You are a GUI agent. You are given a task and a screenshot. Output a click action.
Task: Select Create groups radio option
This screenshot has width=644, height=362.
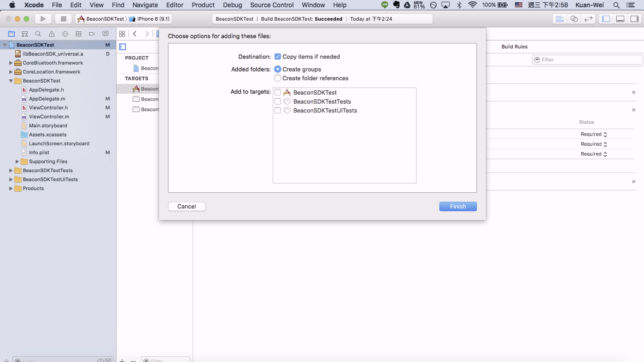point(278,69)
